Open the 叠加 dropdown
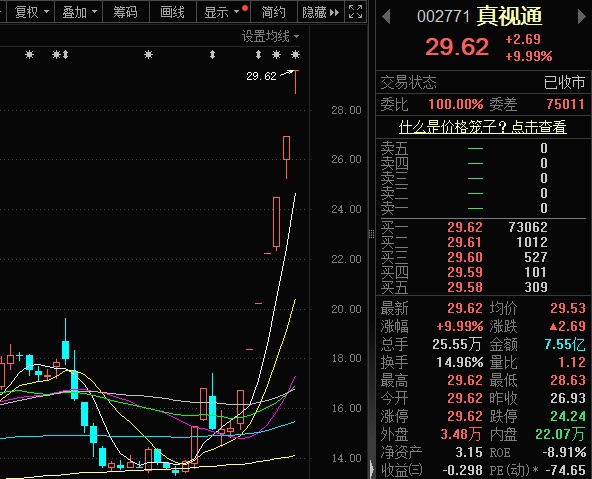The image size is (592, 479). pos(79,12)
